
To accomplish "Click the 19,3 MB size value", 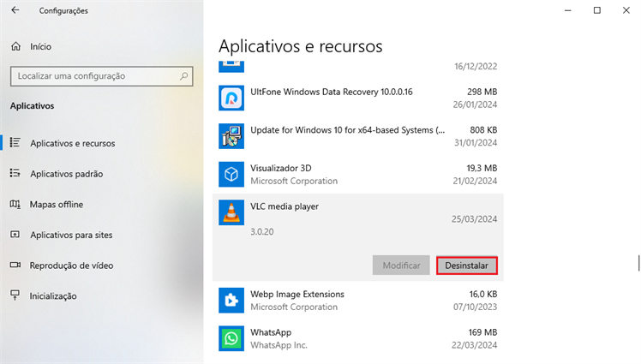I will 482,169.
